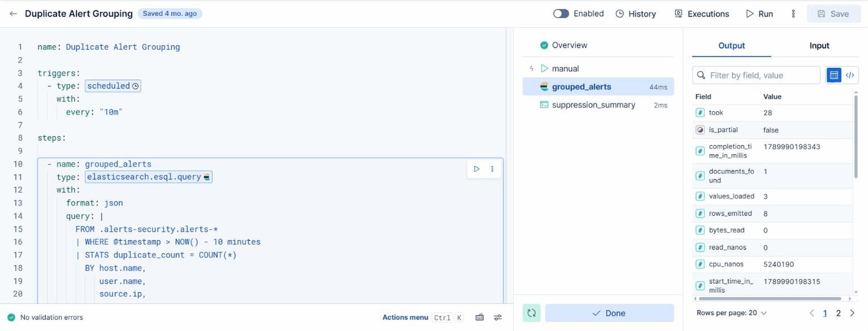Switch to the Output tab
Viewport: 868px width, 331px height.
[731, 46]
